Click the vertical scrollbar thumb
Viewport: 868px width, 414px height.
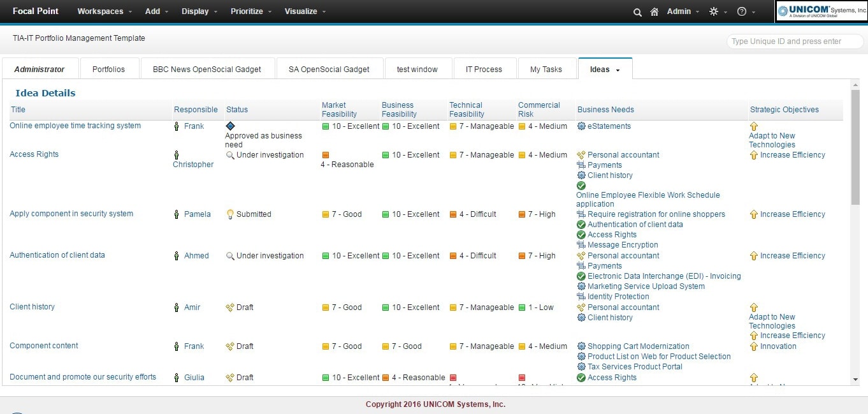855,147
